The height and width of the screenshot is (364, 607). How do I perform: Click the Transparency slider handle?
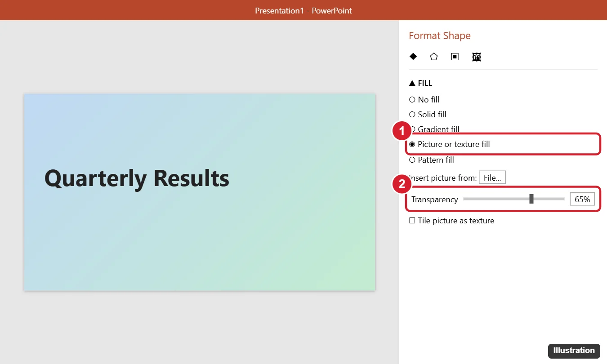(x=531, y=199)
